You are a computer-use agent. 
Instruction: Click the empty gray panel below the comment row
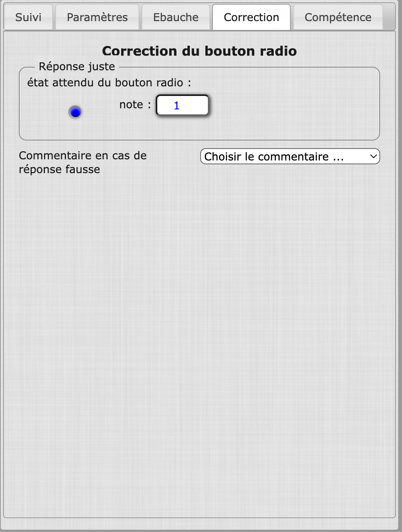pos(199,326)
